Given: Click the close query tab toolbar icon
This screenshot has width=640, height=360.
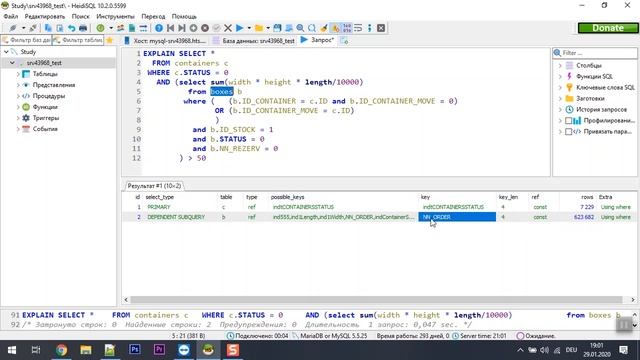Looking at the screenshot, I should [381, 28].
